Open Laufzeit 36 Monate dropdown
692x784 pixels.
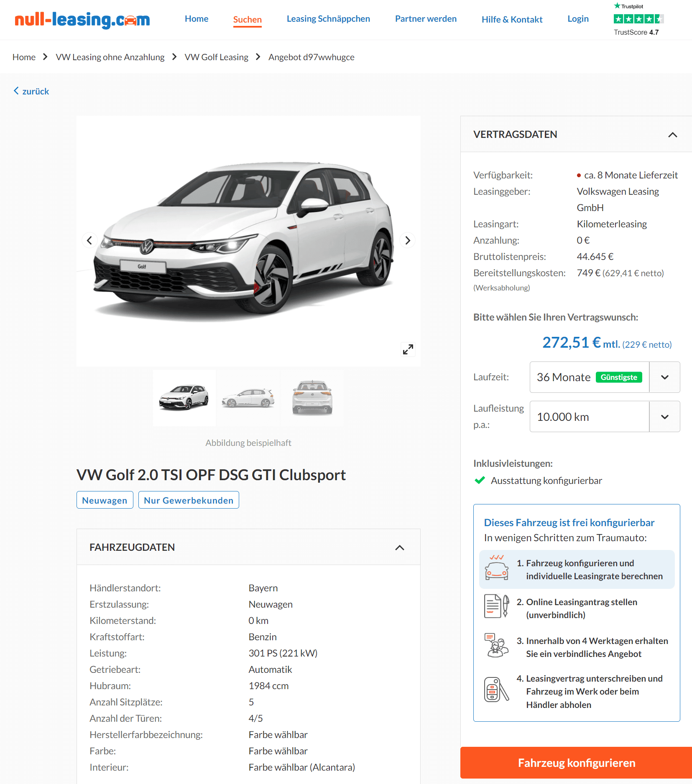[x=605, y=377]
